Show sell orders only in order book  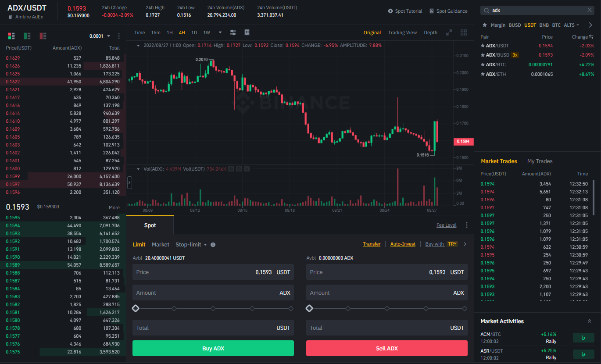click(x=43, y=36)
